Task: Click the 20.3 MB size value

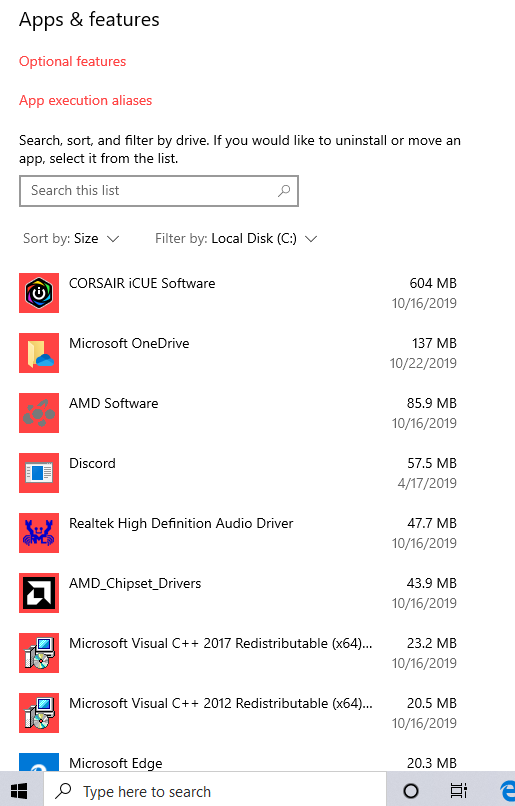Action: (432, 763)
